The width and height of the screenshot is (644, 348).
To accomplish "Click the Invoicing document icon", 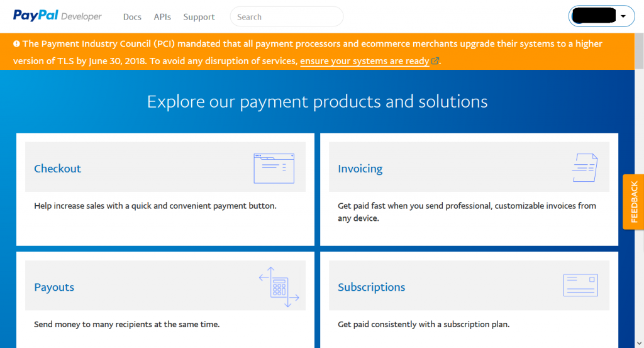I will [x=584, y=168].
